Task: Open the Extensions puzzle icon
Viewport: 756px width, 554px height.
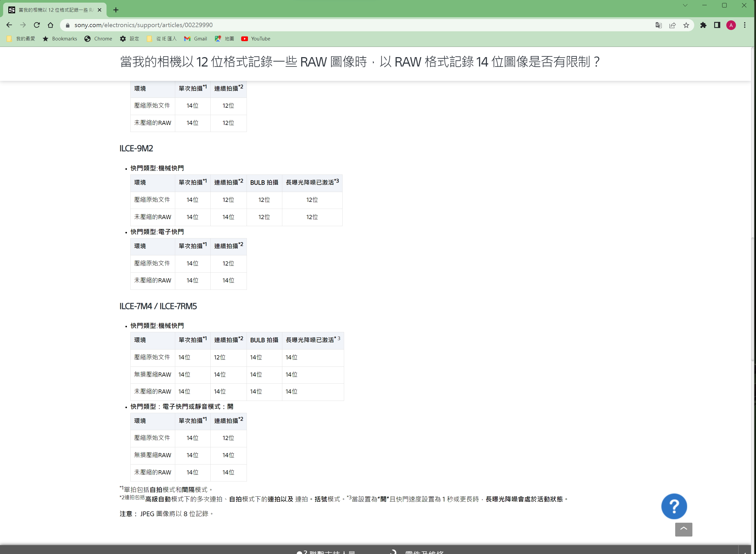Action: pos(703,25)
